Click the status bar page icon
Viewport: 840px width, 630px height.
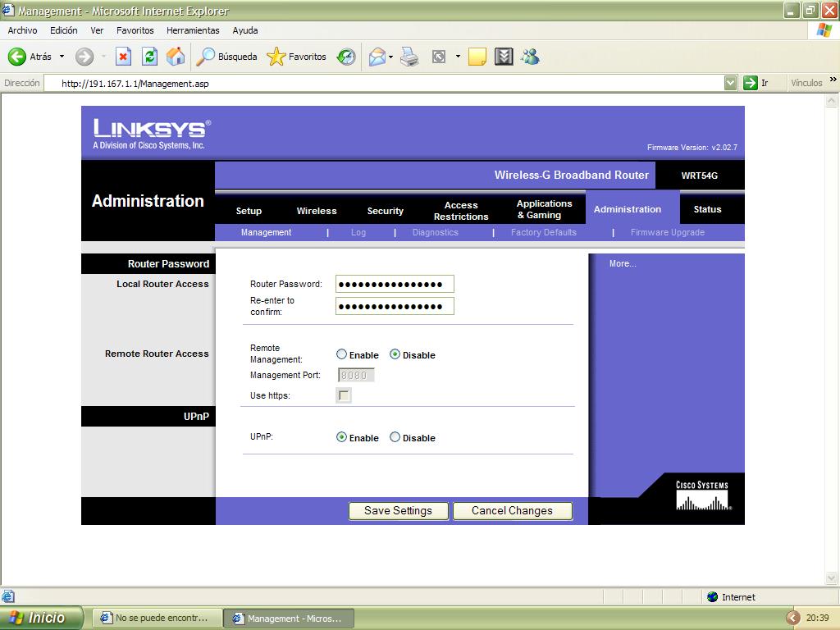[8, 596]
